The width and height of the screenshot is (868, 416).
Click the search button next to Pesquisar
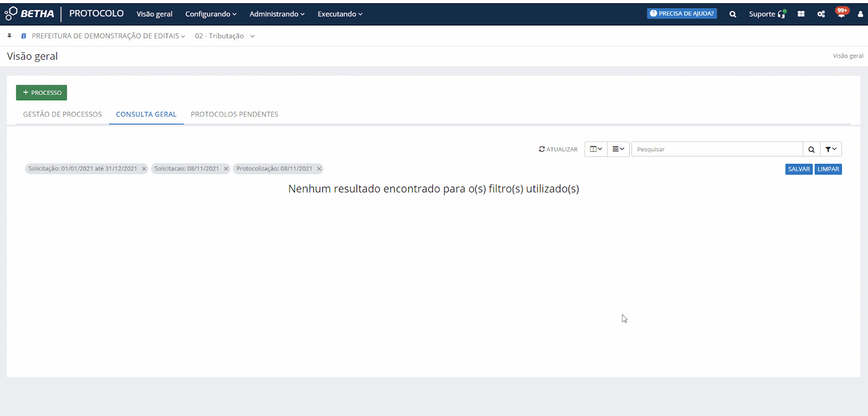811,149
